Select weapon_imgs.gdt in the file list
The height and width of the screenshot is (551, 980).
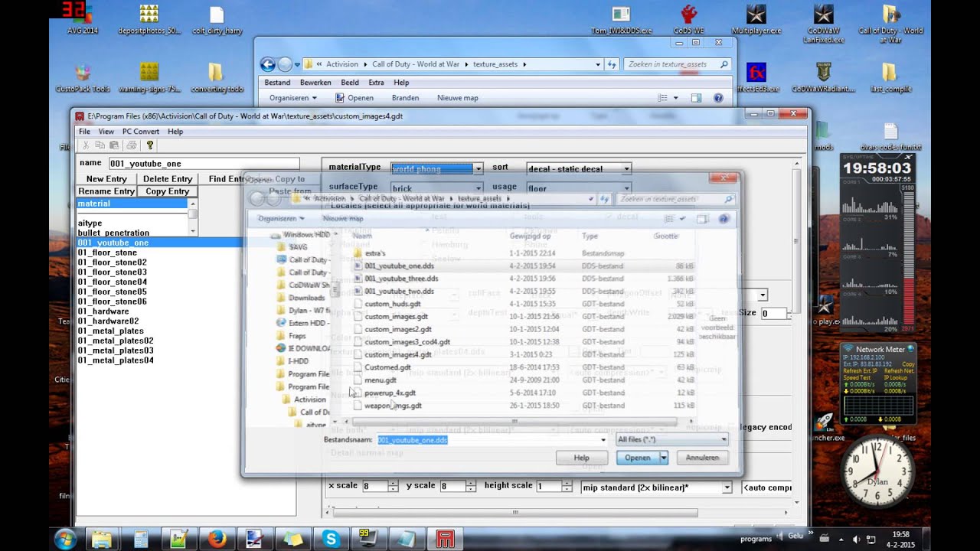tap(393, 406)
